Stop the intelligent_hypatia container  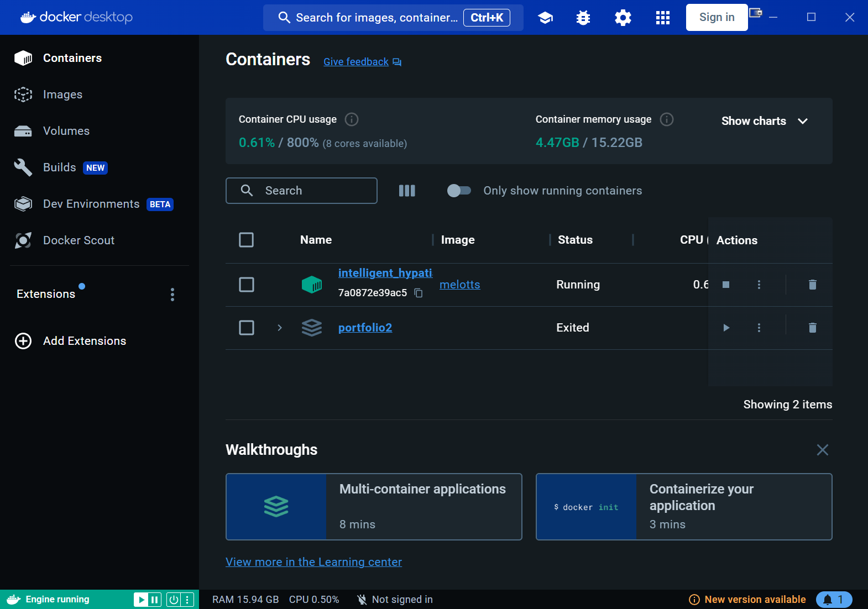[x=726, y=285]
